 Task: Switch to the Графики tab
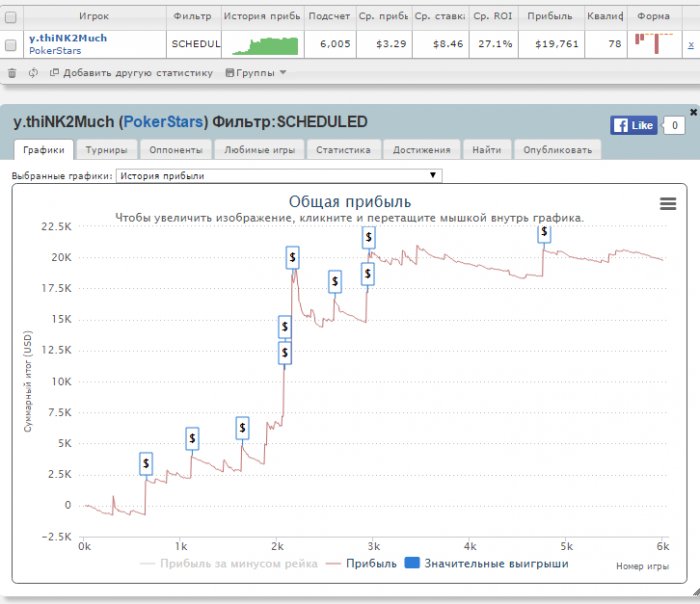(x=44, y=150)
